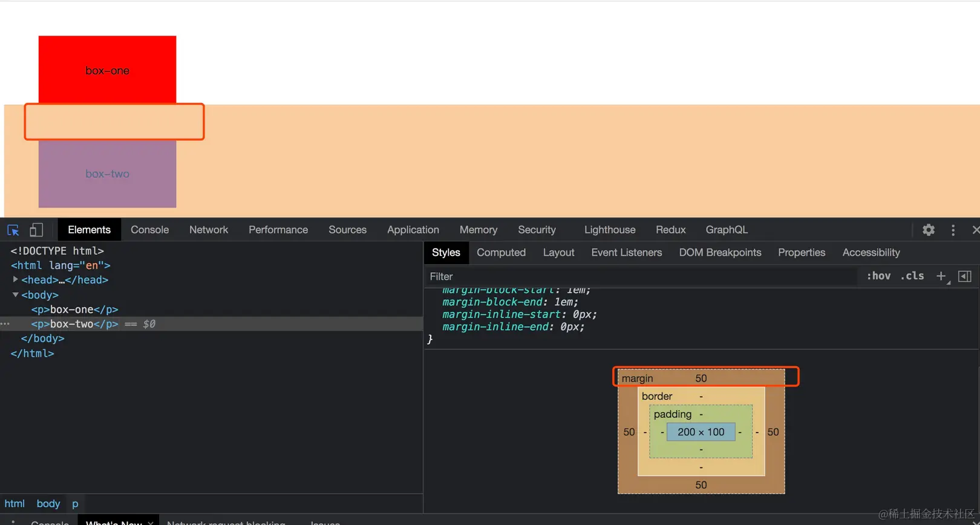The width and height of the screenshot is (980, 525).
Task: Toggle the device toolbar icon
Action: 36,230
